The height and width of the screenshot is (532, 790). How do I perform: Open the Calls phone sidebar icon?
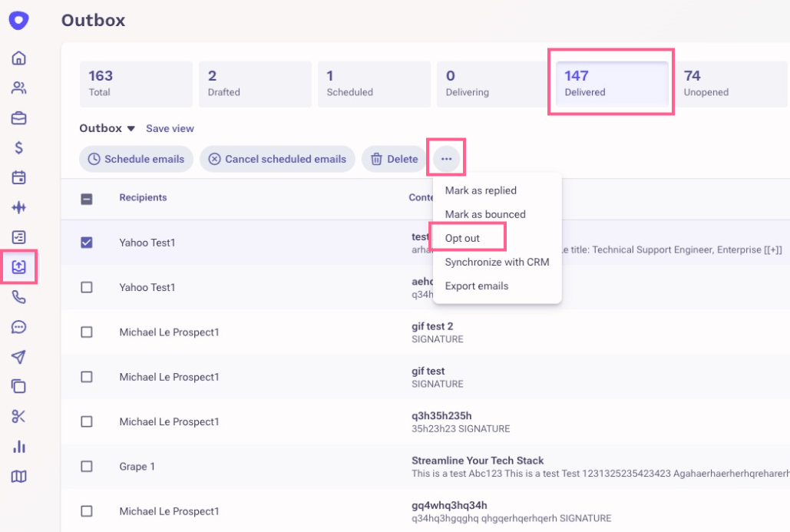coord(18,297)
